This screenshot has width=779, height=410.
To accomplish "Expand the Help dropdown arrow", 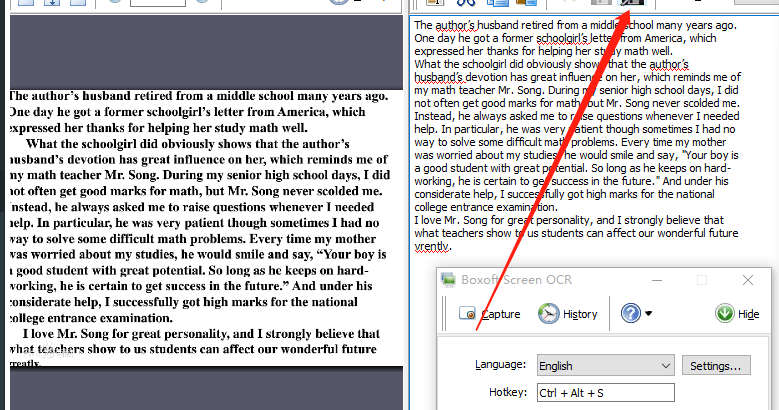I will [648, 314].
